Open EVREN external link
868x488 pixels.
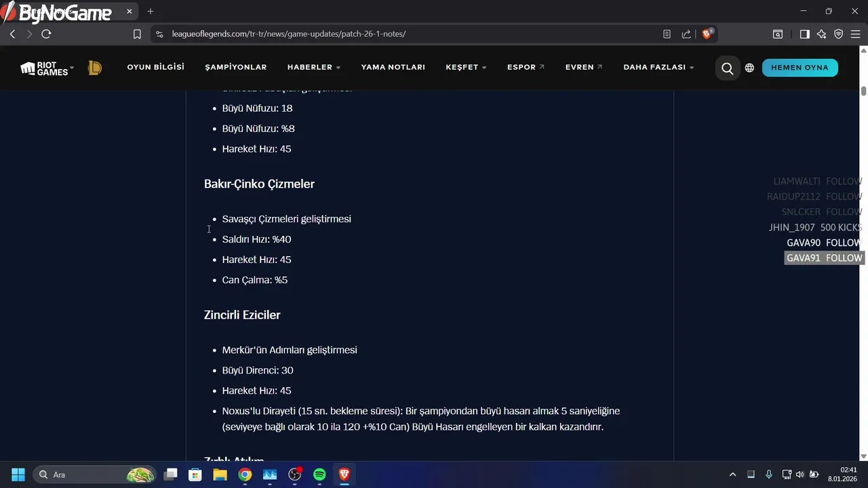pyautogui.click(x=584, y=67)
